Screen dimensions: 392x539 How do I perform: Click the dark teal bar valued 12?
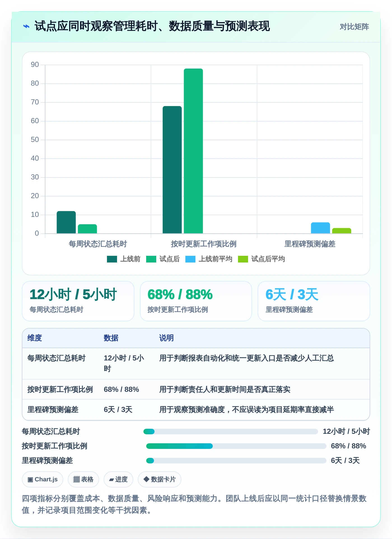[66, 222]
